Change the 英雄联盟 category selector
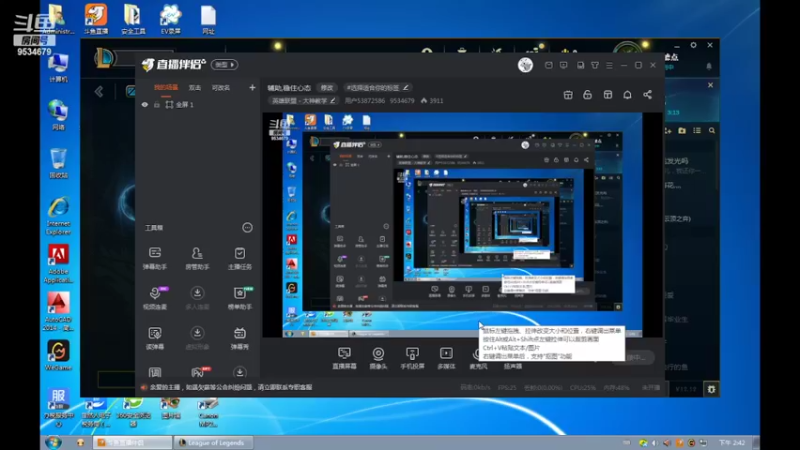This screenshot has width=800, height=450. (303, 101)
